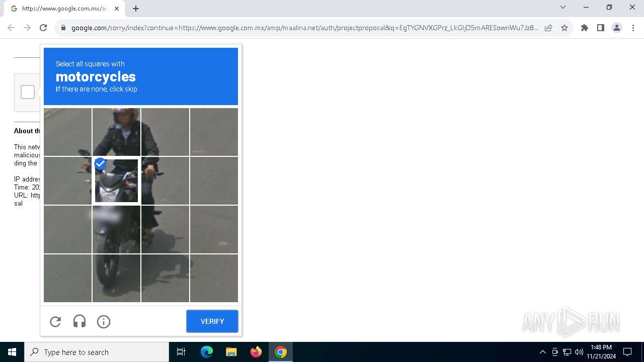Open the Windows notification center

click(627, 352)
